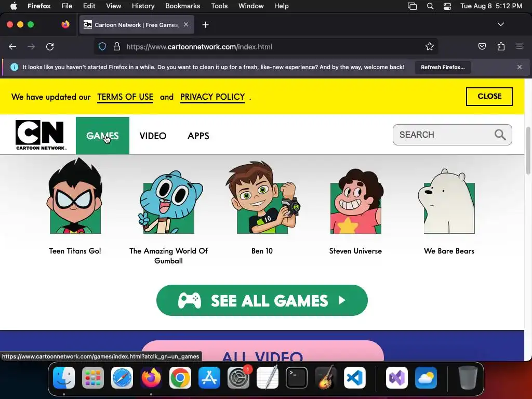Open the TERMS OF USE link

tap(125, 97)
